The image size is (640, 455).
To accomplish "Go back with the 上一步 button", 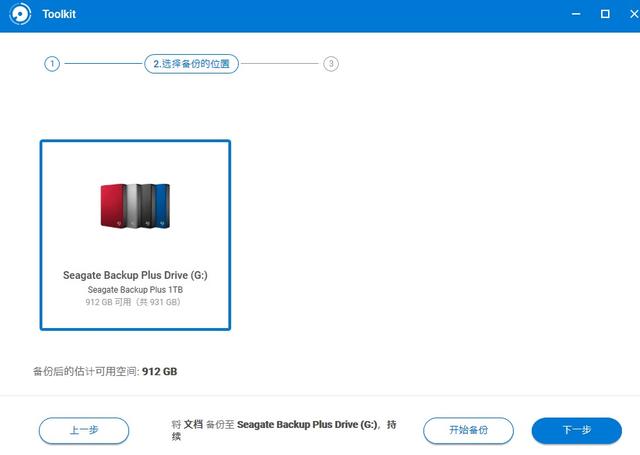I will click(84, 430).
